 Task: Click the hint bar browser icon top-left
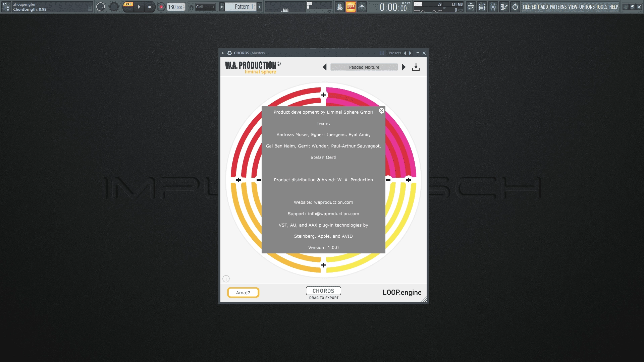[x=6, y=7]
